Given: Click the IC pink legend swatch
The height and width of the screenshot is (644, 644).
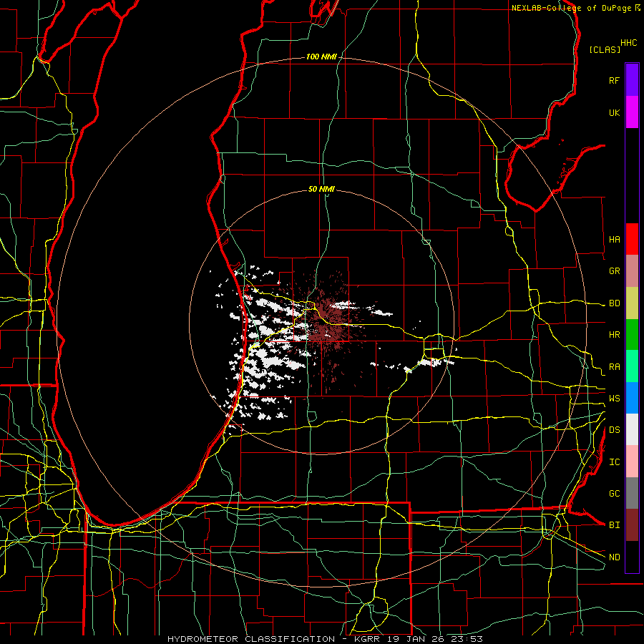Looking at the screenshot, I should pyautogui.click(x=632, y=462).
